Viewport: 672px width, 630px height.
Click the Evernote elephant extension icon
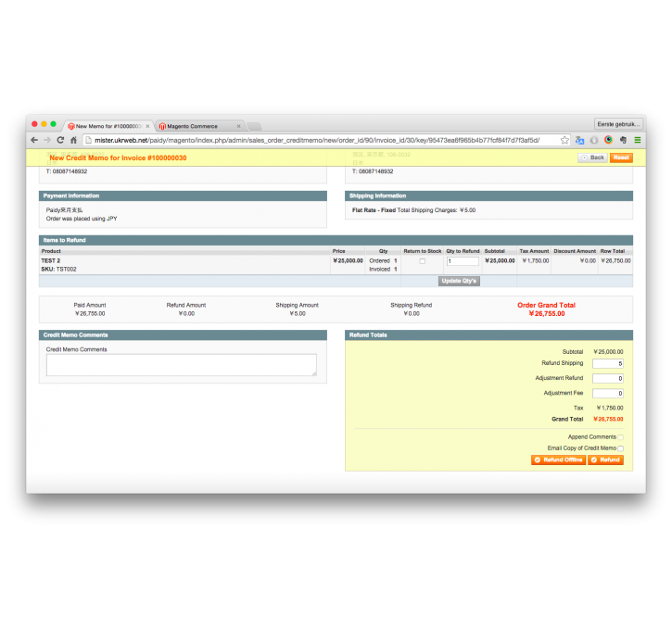point(623,140)
